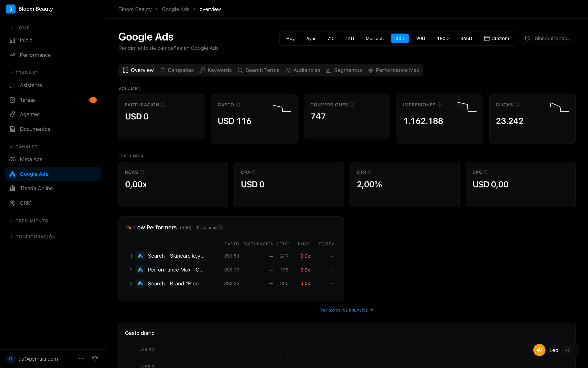
Task: Collapse the CANALES sidebar section
Action: pos(24,147)
